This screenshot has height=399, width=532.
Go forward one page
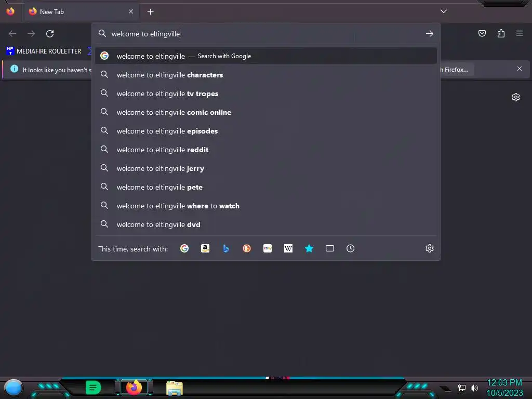point(31,34)
